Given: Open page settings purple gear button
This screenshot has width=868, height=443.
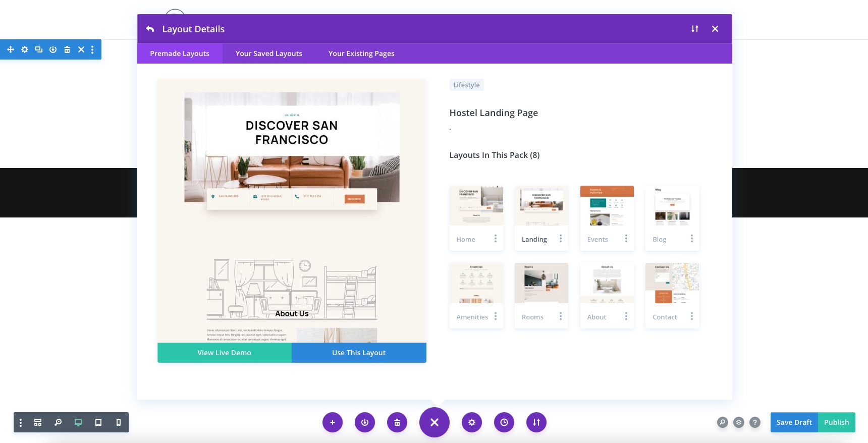Looking at the screenshot, I should pyautogui.click(x=472, y=422).
